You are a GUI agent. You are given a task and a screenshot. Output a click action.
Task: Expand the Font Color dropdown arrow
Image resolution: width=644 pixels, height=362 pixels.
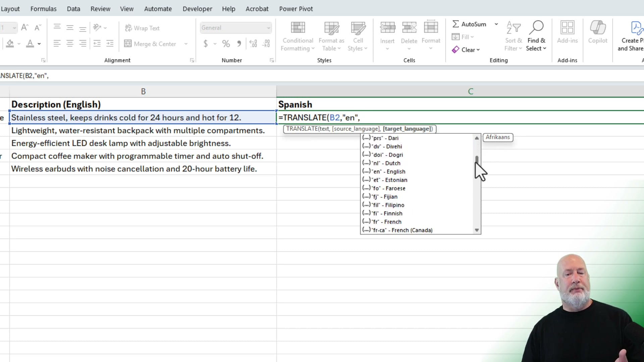click(x=38, y=44)
